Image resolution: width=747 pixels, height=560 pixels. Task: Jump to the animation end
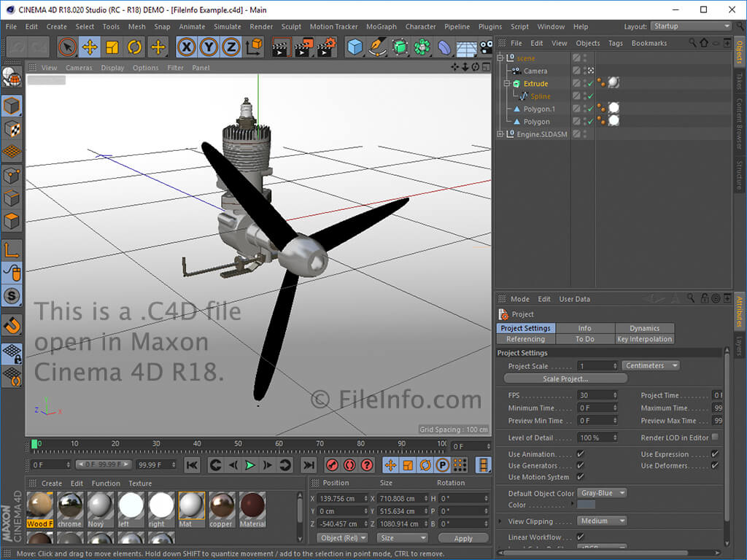pyautogui.click(x=309, y=465)
